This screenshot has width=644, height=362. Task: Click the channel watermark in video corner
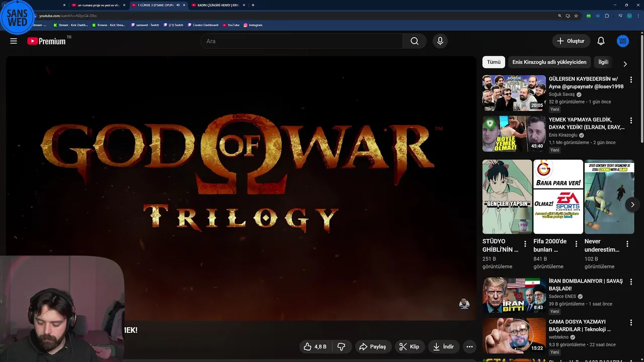(x=464, y=303)
